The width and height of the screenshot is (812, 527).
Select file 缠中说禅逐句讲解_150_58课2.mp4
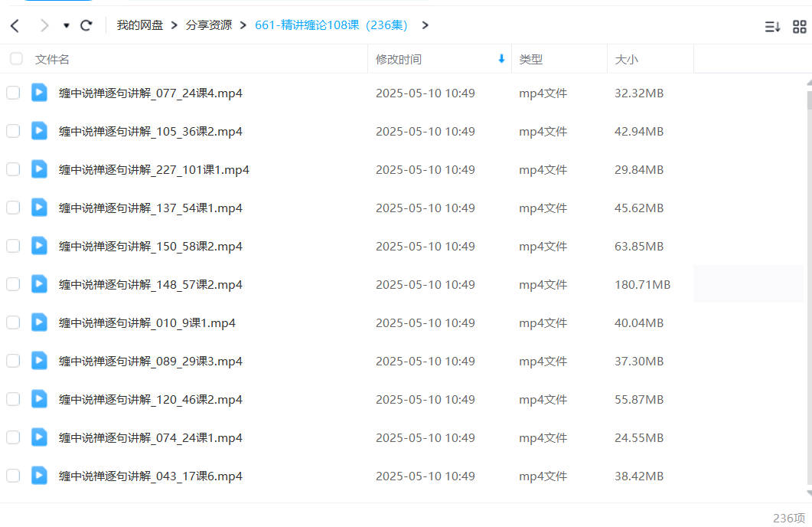(x=151, y=247)
